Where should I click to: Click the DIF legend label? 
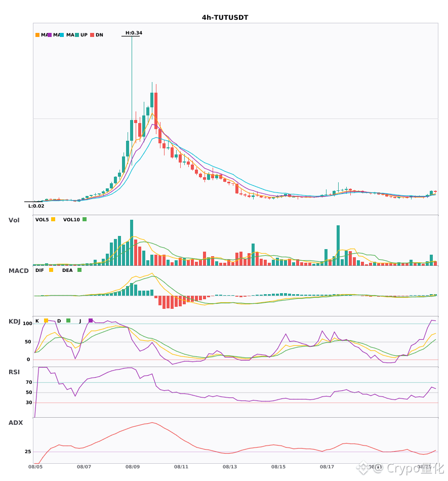[x=39, y=270]
